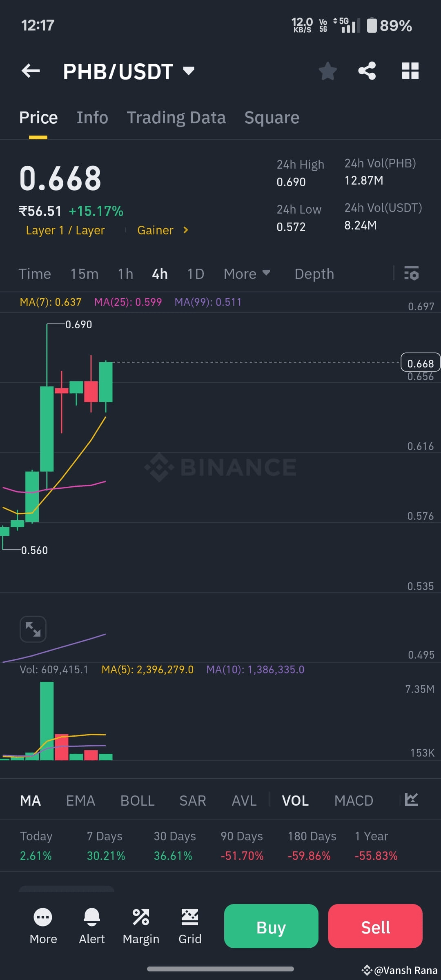Favorite PHB/USDT using the star icon
The width and height of the screenshot is (441, 980).
coord(327,71)
